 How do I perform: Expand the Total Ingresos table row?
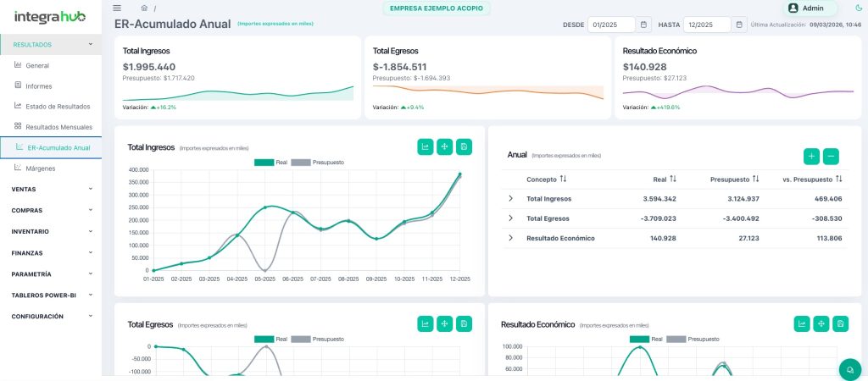510,199
